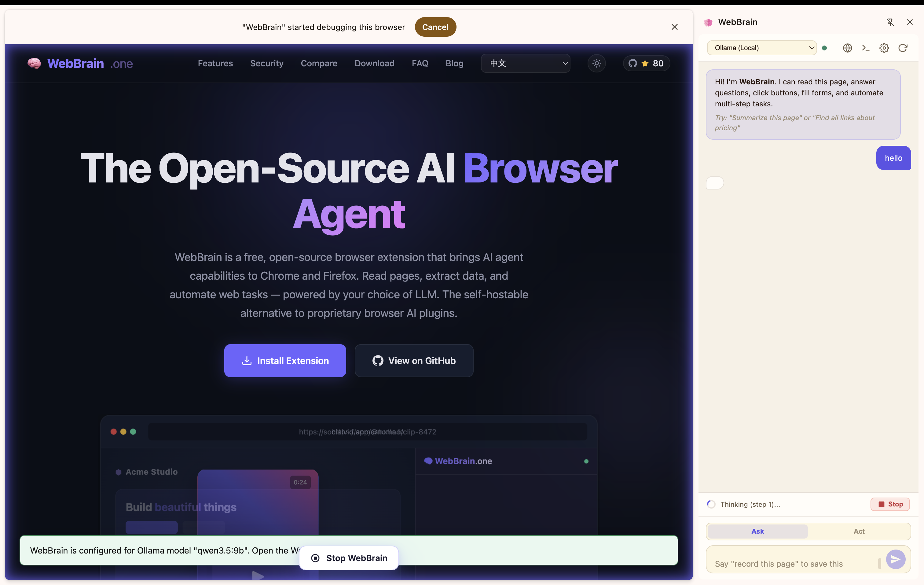Click the send message arrow button
924x585 pixels.
pyautogui.click(x=896, y=559)
